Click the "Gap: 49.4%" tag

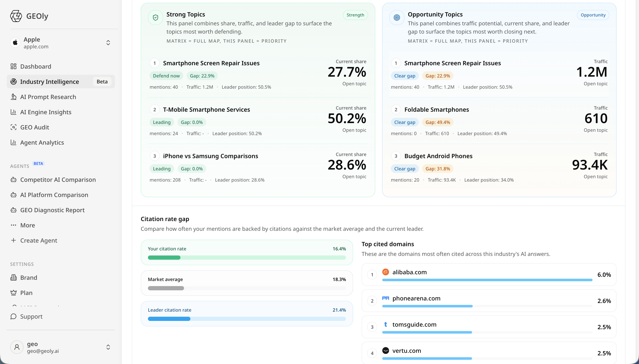coord(438,122)
